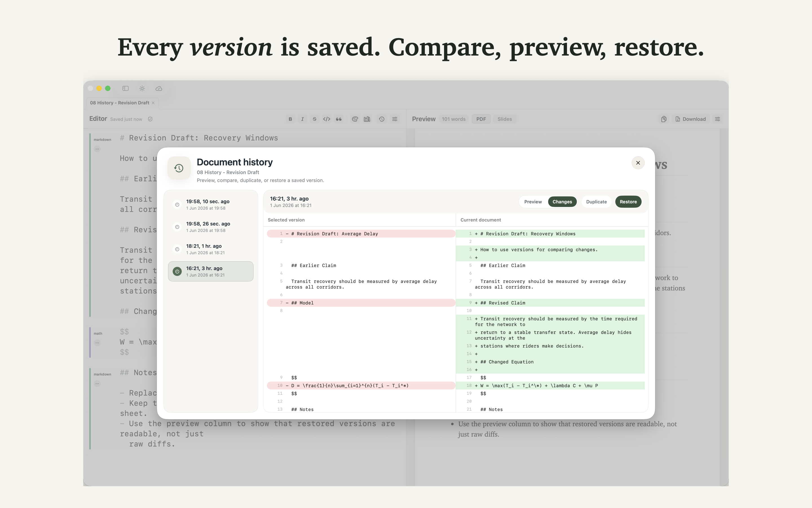Open options menu of math block
This screenshot has height=508, width=812.
coord(97,343)
